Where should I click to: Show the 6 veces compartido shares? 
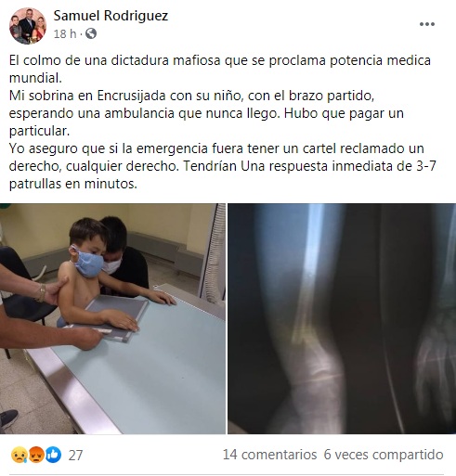point(384,455)
